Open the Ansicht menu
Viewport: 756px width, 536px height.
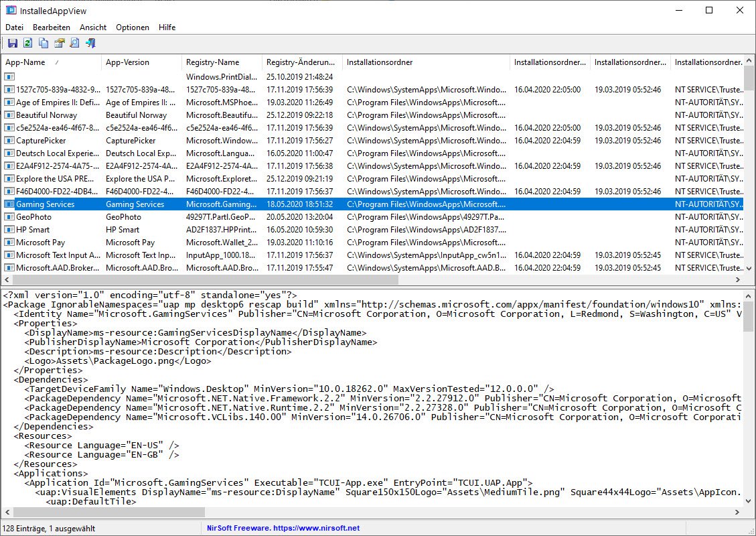[x=93, y=27]
